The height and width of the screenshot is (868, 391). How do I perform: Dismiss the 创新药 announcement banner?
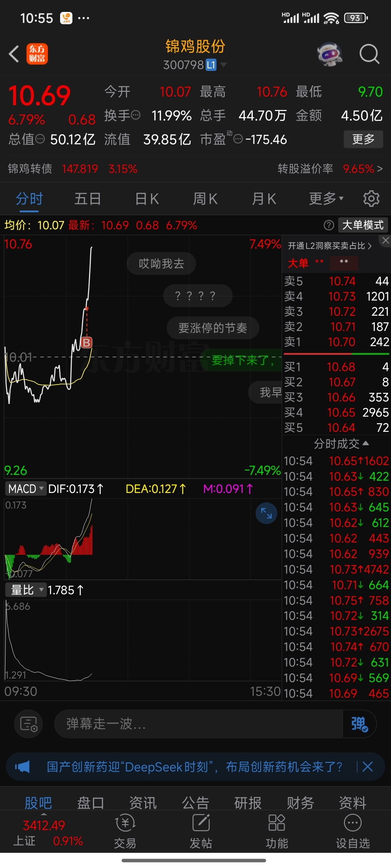(368, 766)
